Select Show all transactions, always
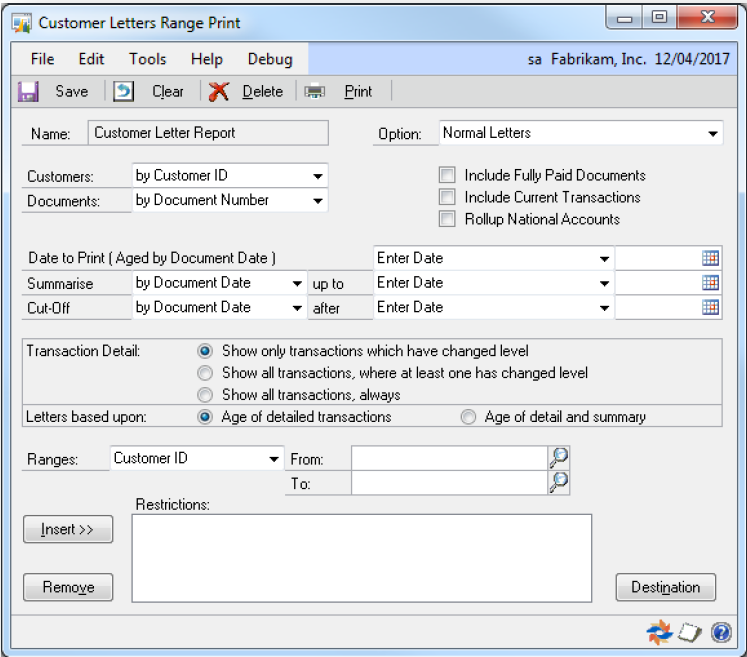Image resolution: width=747 pixels, height=657 pixels. point(206,395)
